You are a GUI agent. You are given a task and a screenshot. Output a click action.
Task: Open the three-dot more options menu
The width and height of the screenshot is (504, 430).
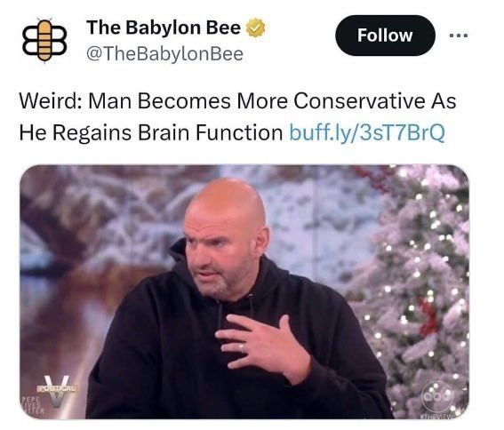(459, 36)
